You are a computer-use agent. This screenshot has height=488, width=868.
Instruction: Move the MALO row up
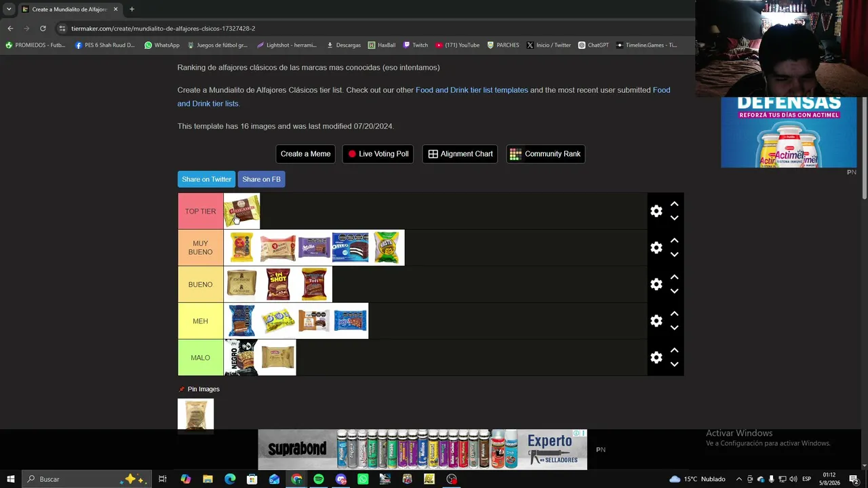click(674, 350)
